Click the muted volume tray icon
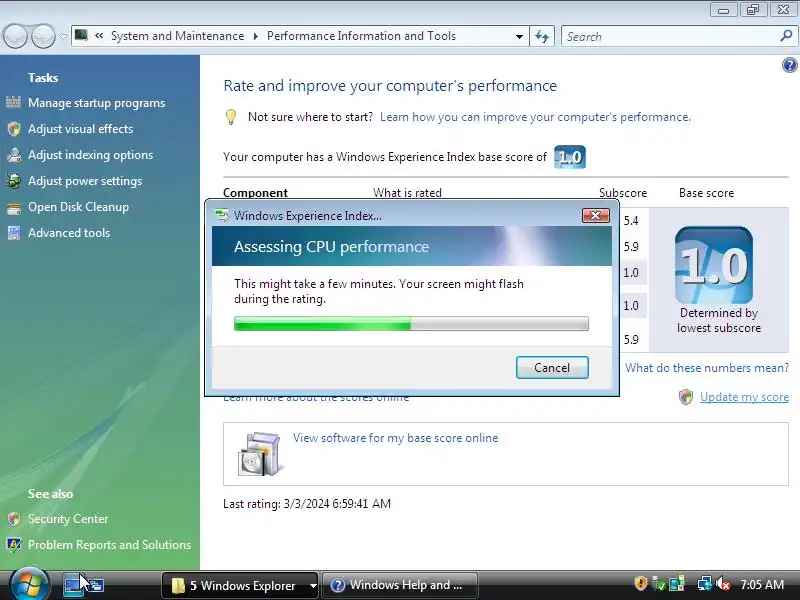This screenshot has height=600, width=800. [722, 583]
